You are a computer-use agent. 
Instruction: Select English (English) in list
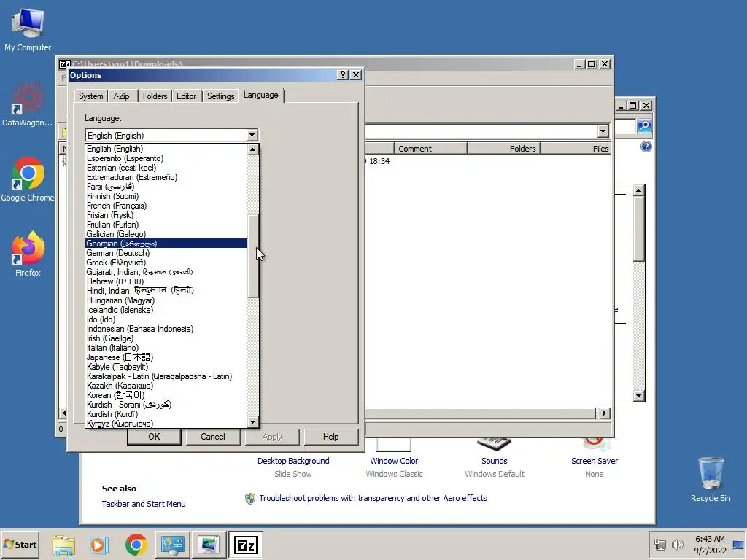tap(166, 149)
